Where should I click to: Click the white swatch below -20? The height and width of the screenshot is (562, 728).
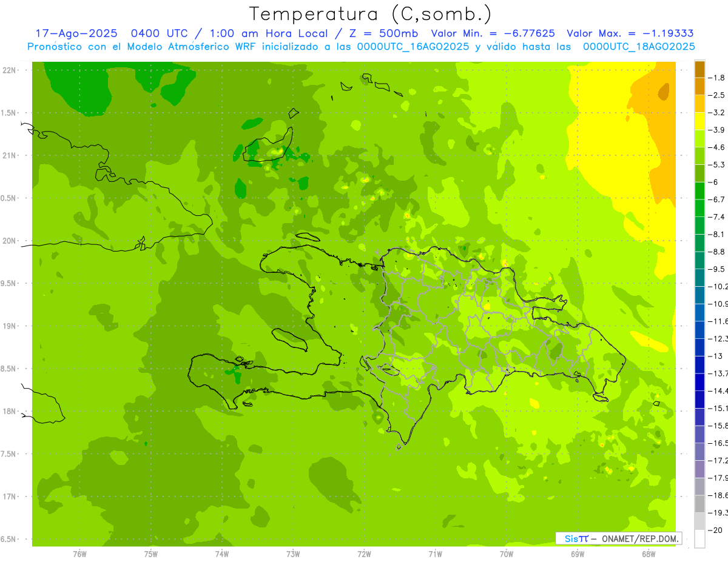(x=699, y=538)
